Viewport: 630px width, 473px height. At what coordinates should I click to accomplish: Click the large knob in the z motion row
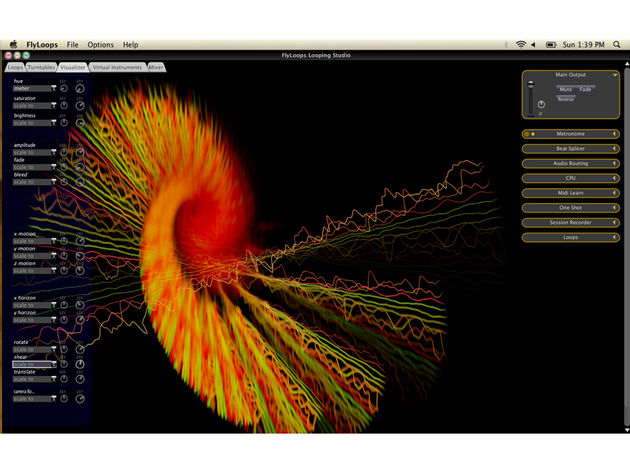[x=80, y=271]
